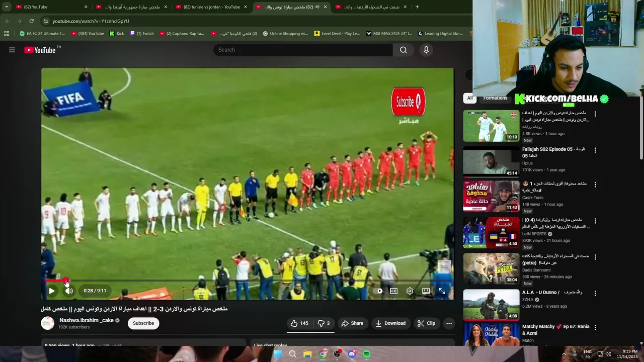Open options menu for Matchy Matchy video

coord(595,327)
